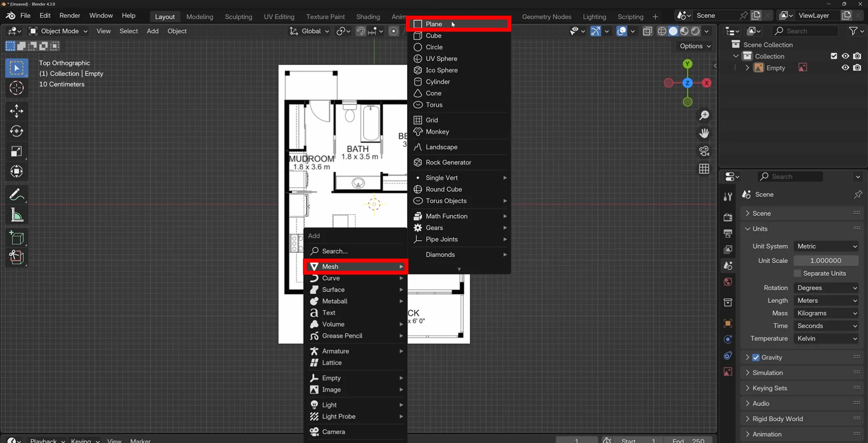Select the Move tool in left toolbar
This screenshot has height=443, width=868.
pos(16,111)
